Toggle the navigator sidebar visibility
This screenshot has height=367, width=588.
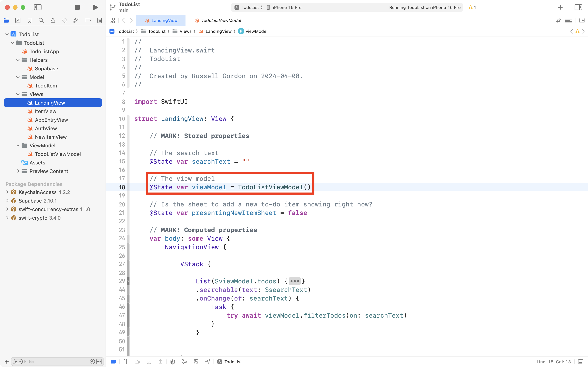(x=38, y=7)
